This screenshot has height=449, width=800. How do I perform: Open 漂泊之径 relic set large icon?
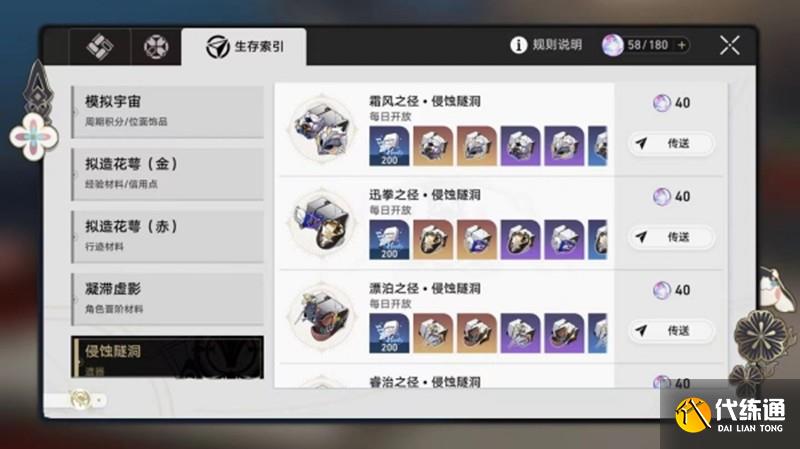(x=322, y=317)
